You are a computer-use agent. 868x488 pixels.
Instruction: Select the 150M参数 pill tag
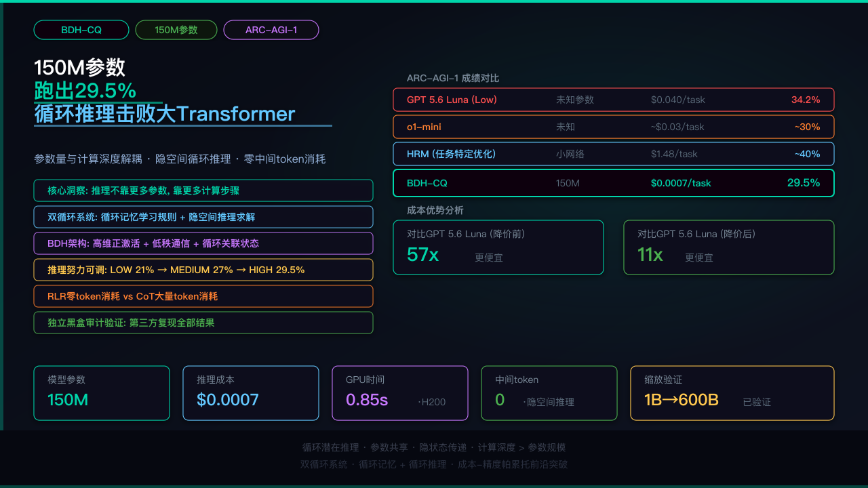point(176,30)
